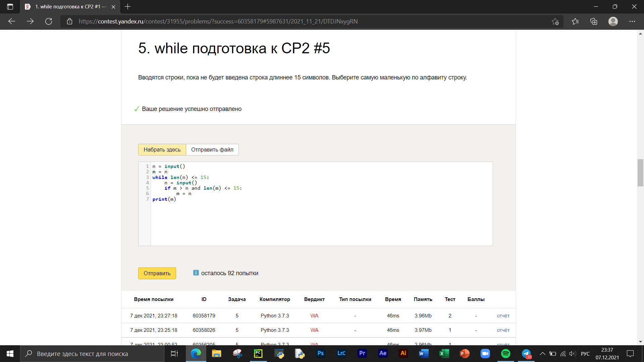Launch Spotify from the taskbar
The image size is (644, 362).
click(x=505, y=354)
